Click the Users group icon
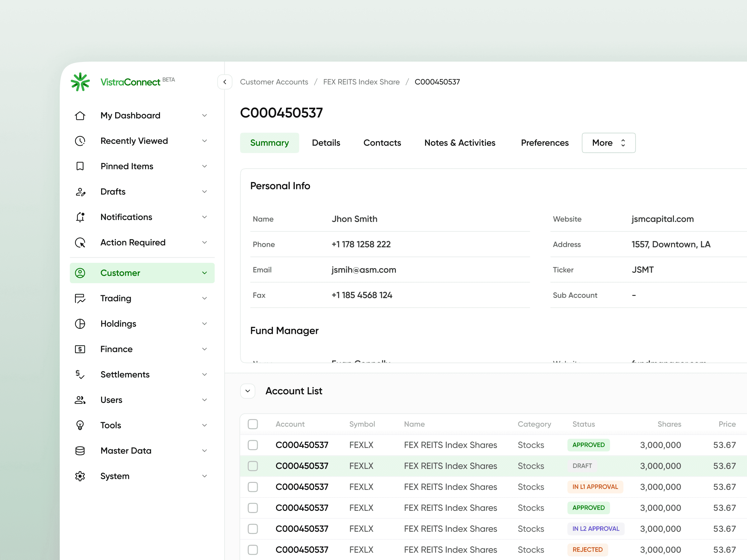This screenshot has width=747, height=560. coord(80,400)
